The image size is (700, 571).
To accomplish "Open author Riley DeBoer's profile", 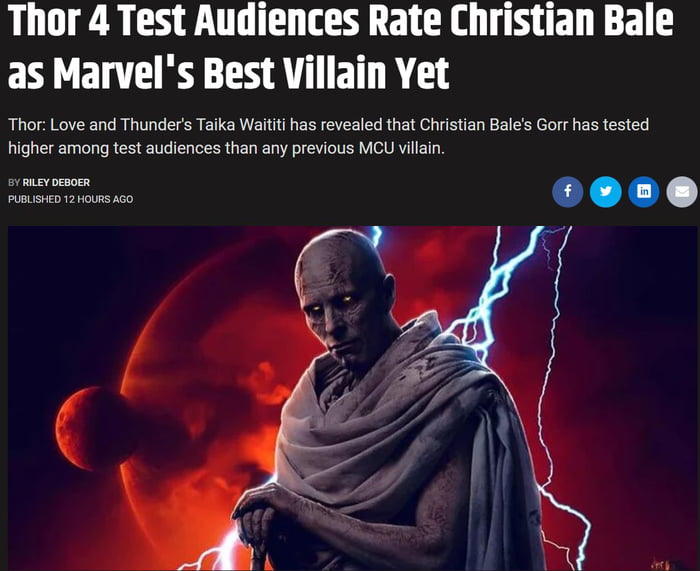I will (x=56, y=183).
